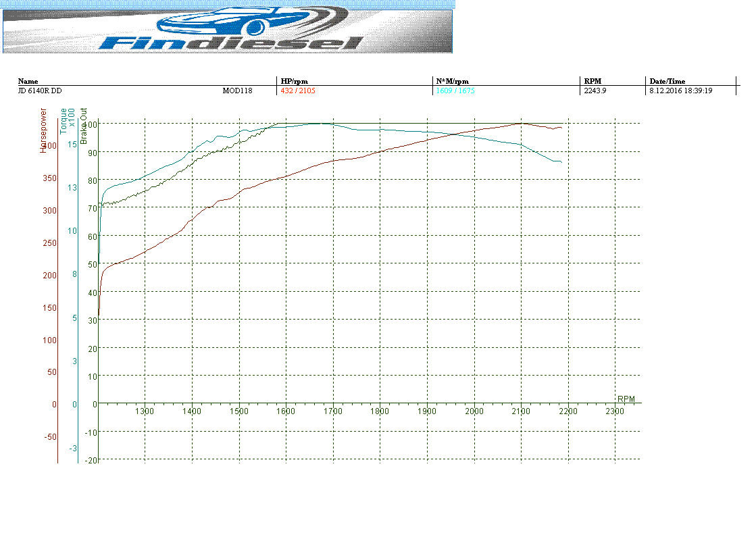
Task: Click the Findiesel car logo
Action: (x=228, y=30)
